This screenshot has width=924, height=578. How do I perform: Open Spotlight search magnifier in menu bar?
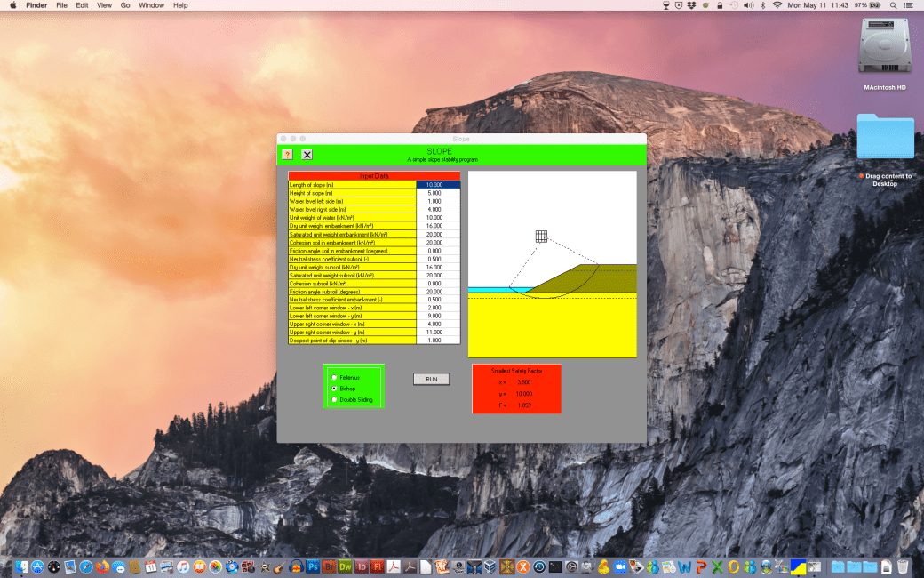[x=891, y=5]
